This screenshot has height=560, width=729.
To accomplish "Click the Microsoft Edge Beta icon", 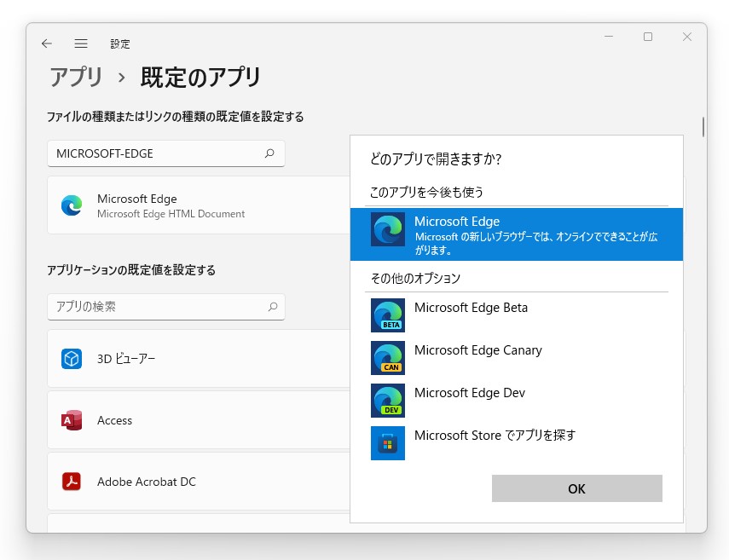I will click(388, 315).
